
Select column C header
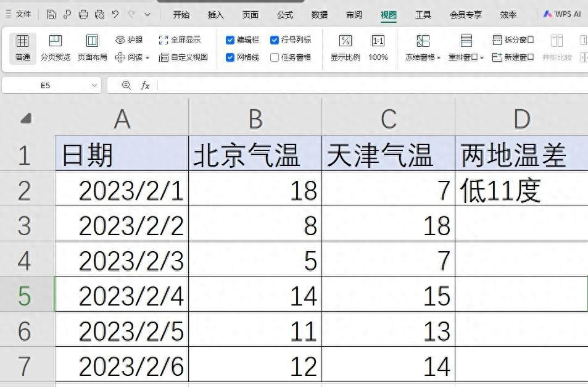tap(389, 119)
